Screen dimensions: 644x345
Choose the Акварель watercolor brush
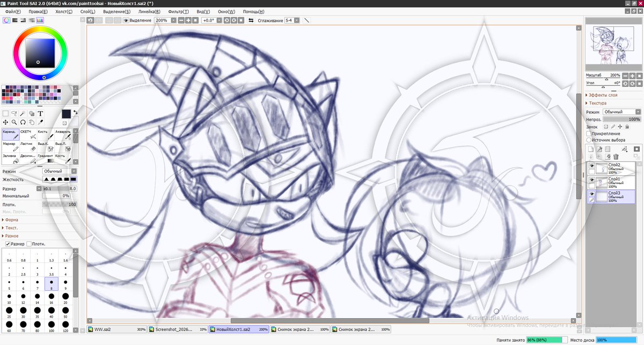(x=63, y=135)
